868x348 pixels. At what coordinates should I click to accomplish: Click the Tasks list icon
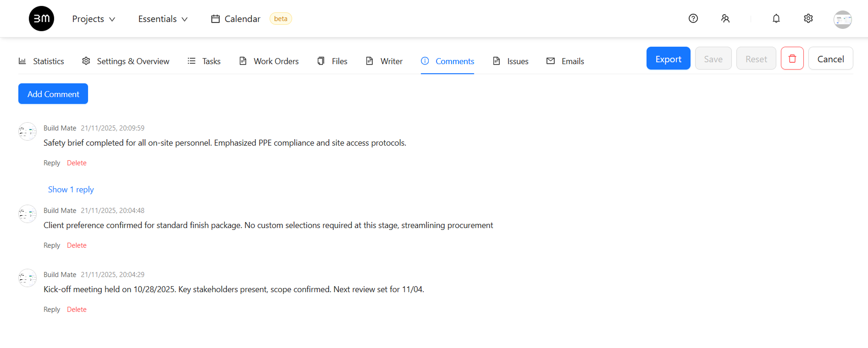(192, 61)
